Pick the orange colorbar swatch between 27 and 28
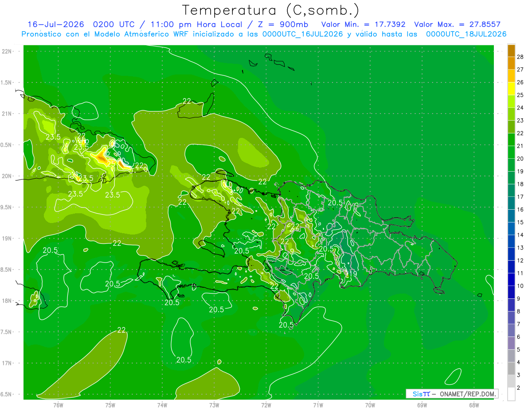Image resolution: width=532 pixels, height=411 pixels. 511,63
